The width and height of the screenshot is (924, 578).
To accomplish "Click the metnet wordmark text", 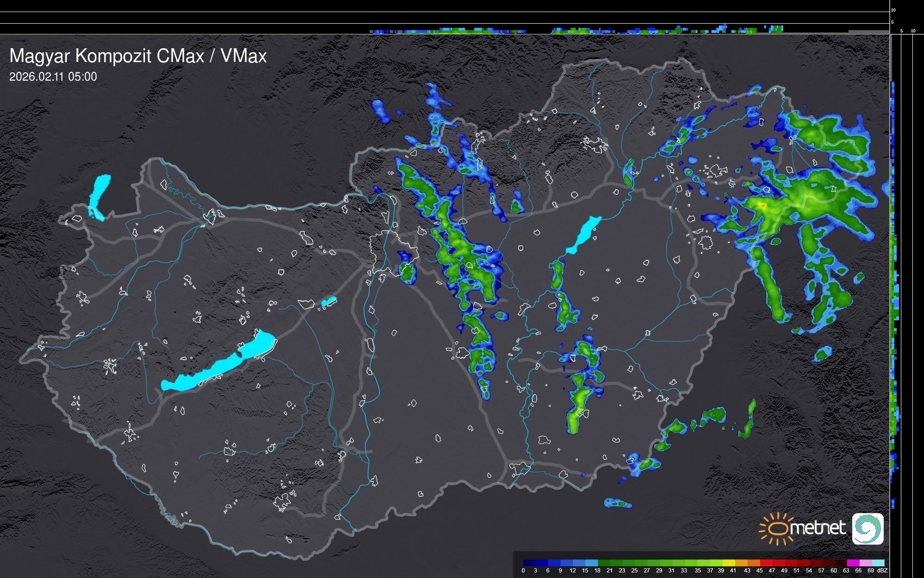I will coord(819,528).
